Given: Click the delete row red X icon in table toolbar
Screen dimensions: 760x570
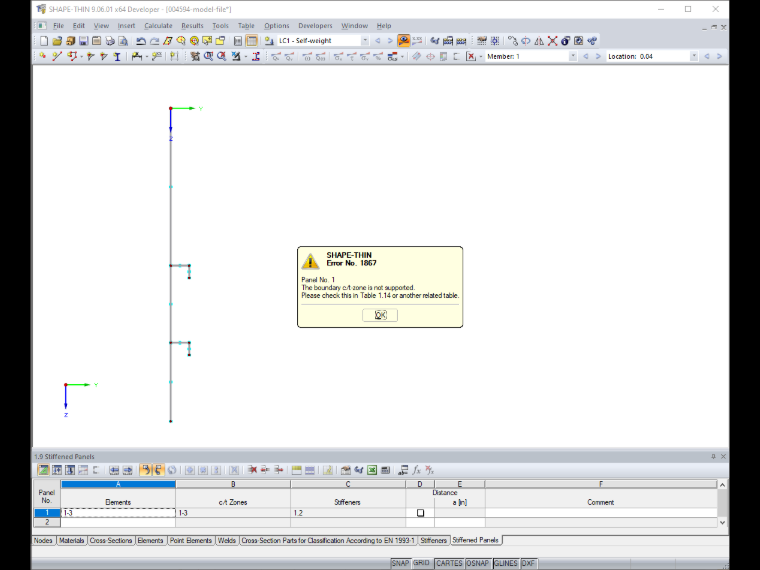Looking at the screenshot, I should click(x=253, y=470).
